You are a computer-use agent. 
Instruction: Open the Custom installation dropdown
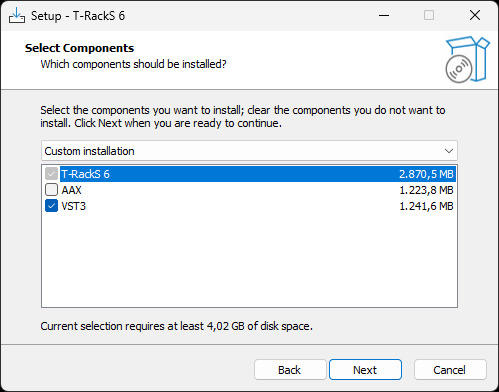coord(249,151)
